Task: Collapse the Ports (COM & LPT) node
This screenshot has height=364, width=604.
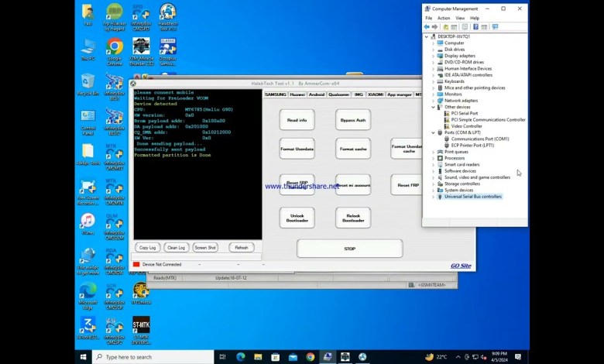Action: click(433, 132)
